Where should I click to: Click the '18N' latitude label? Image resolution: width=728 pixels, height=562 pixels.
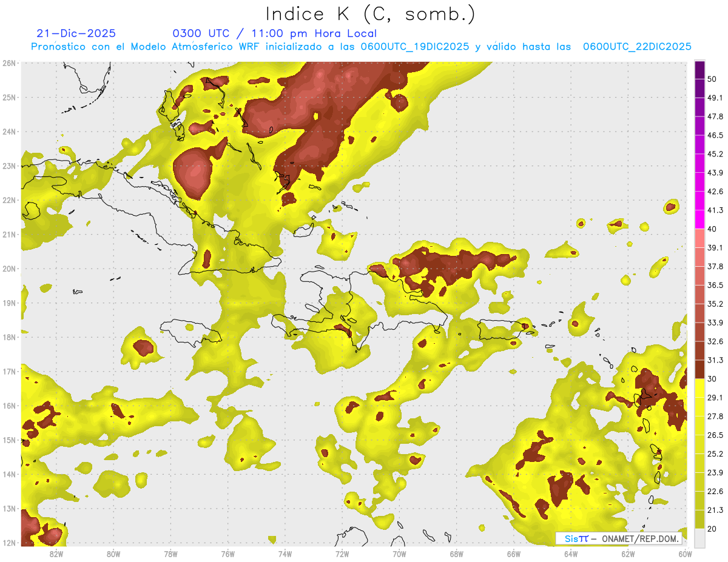(x=9, y=337)
